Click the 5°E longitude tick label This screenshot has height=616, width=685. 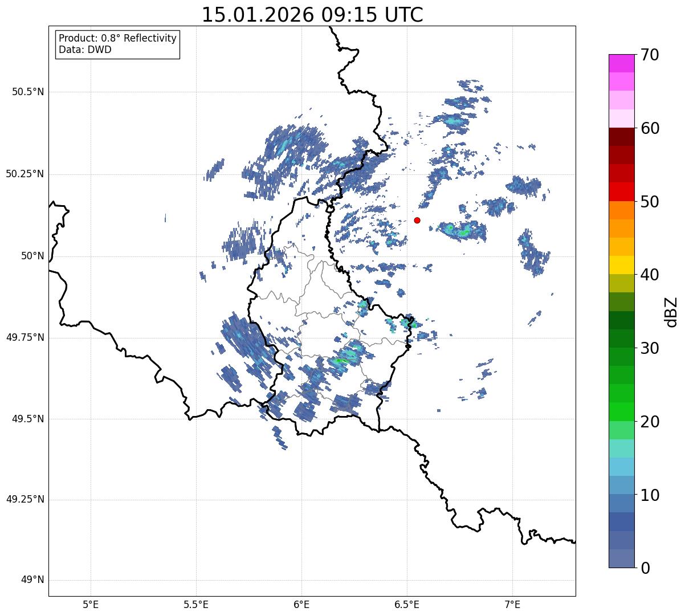[91, 605]
